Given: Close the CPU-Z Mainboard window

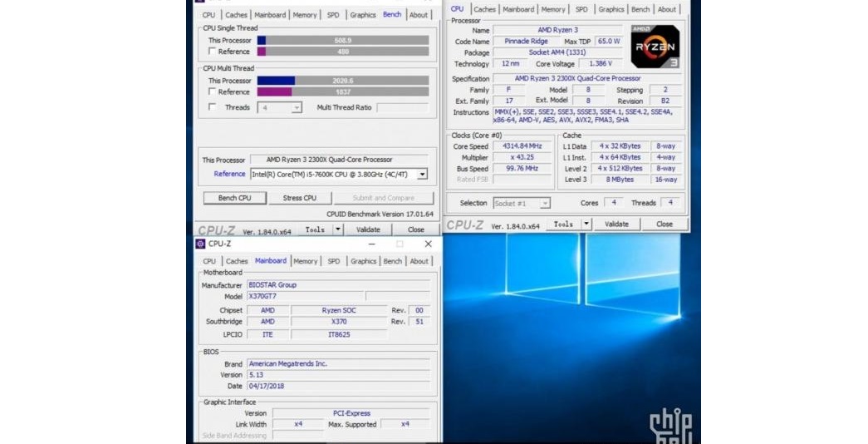Looking at the screenshot, I should tap(428, 244).
